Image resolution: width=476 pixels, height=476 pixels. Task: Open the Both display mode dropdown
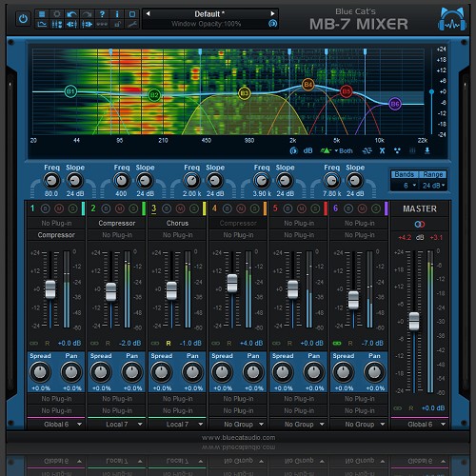tap(344, 151)
